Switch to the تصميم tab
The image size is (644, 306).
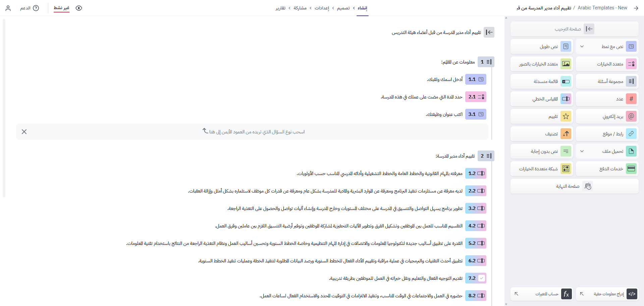[x=343, y=8]
